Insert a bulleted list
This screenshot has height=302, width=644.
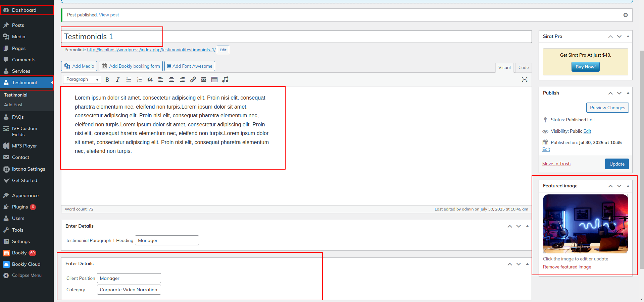pyautogui.click(x=129, y=79)
